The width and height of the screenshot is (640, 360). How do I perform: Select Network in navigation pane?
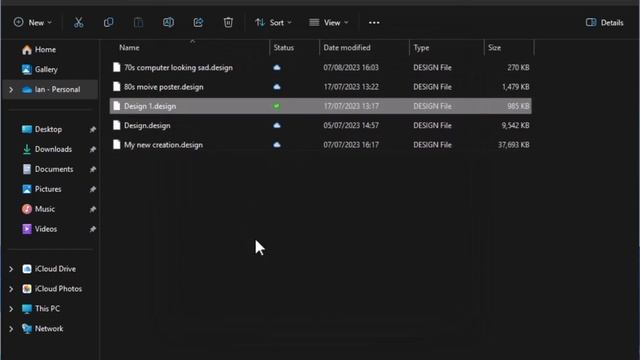click(x=43, y=329)
